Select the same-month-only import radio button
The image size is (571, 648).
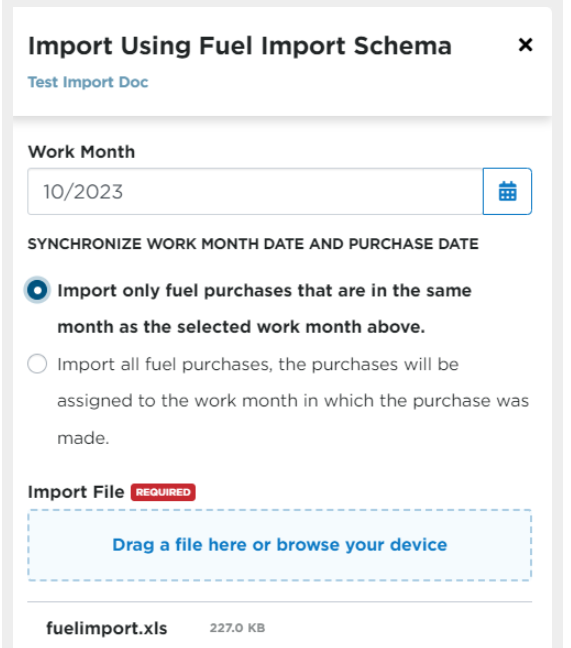[37, 290]
